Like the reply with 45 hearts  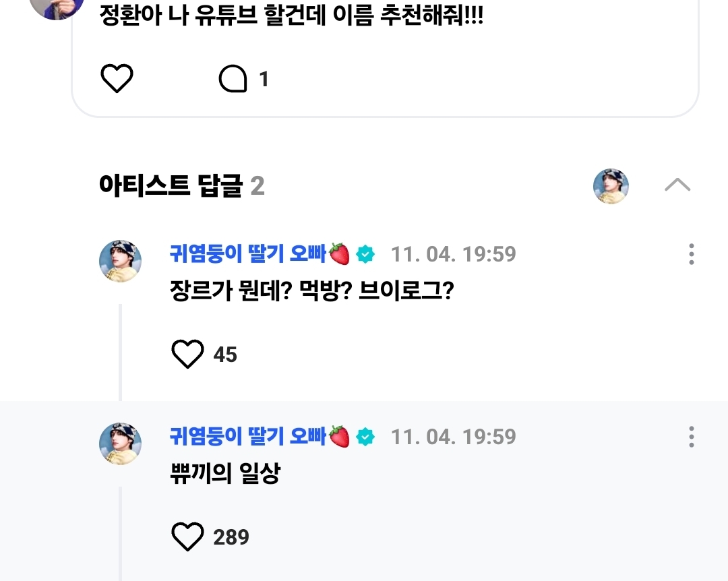(x=187, y=354)
